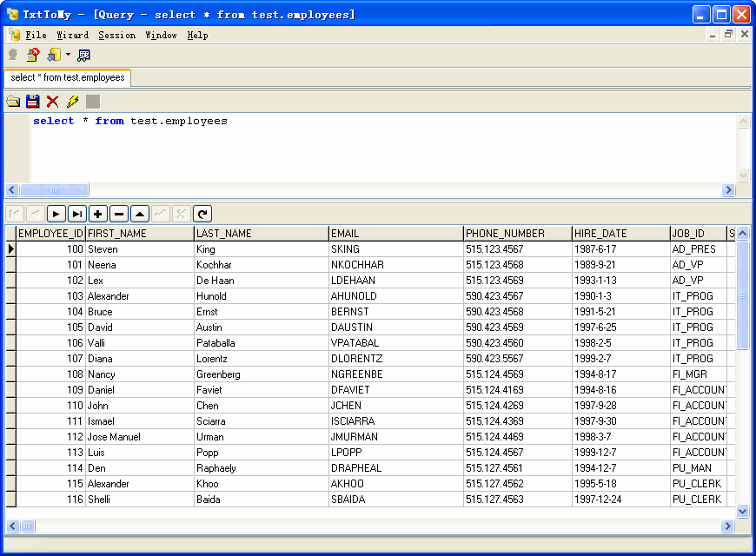
Task: Restore the inner query child window
Action: click(728, 34)
